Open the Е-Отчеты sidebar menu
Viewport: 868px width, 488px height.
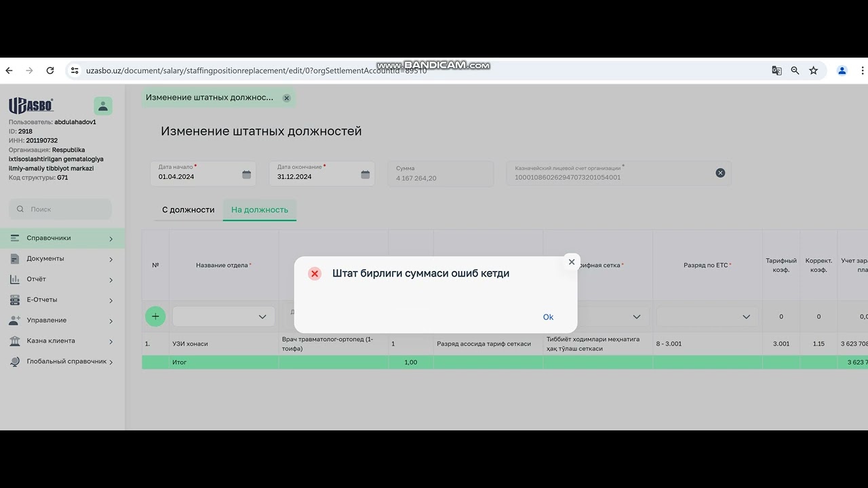[x=62, y=300]
